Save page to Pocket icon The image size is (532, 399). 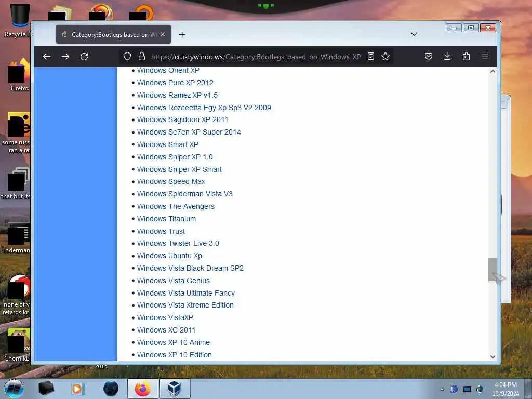(429, 56)
